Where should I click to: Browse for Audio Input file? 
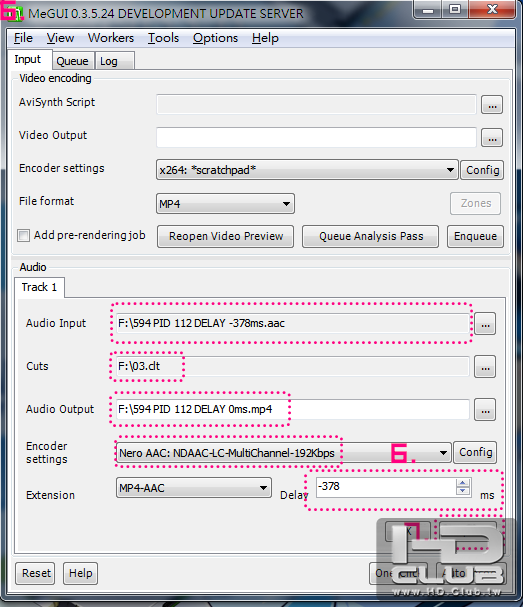tap(485, 323)
